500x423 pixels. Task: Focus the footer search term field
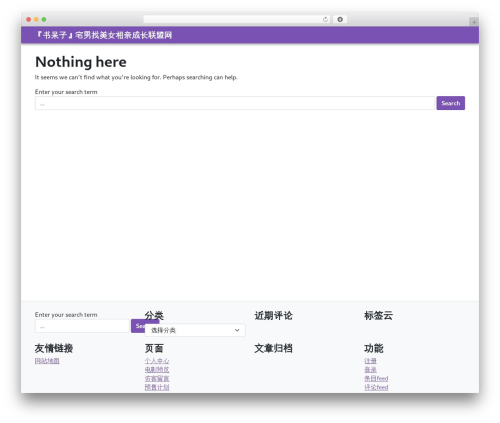82,326
